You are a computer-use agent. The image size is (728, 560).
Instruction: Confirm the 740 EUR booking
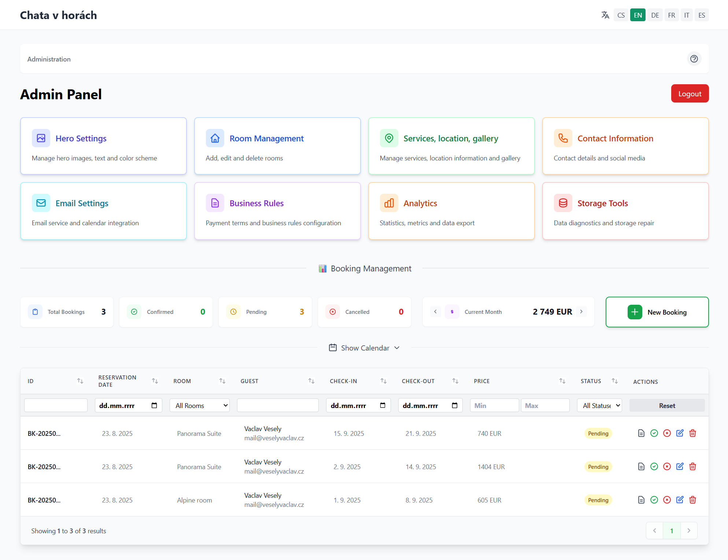pyautogui.click(x=654, y=433)
